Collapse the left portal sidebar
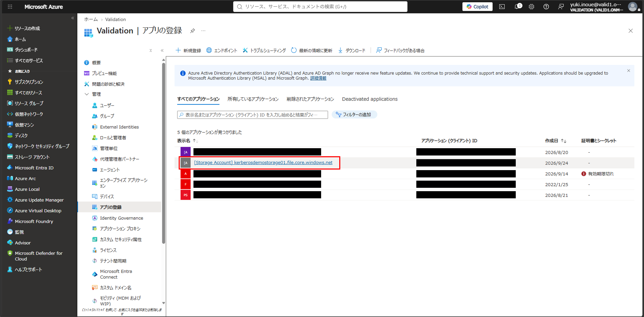Image resolution: width=644 pixels, height=317 pixels. click(73, 18)
